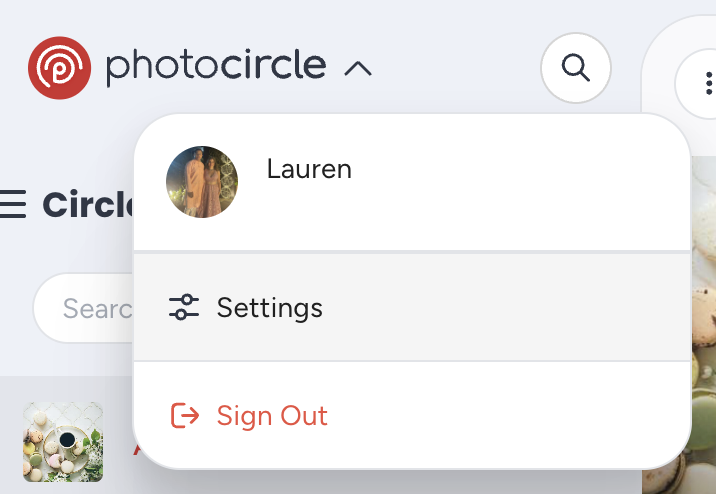Open the macaron circle thumbnail in list
The height and width of the screenshot is (494, 716).
pyautogui.click(x=63, y=441)
